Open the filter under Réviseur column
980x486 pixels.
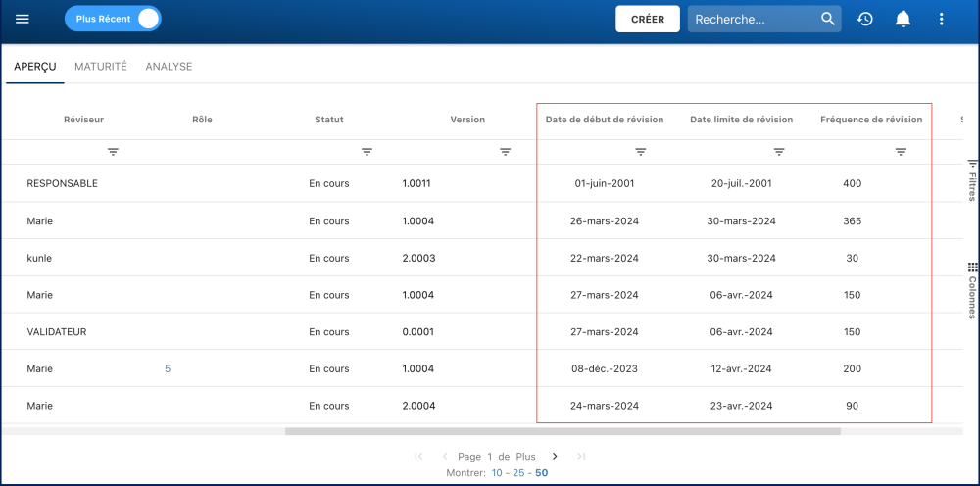click(113, 152)
